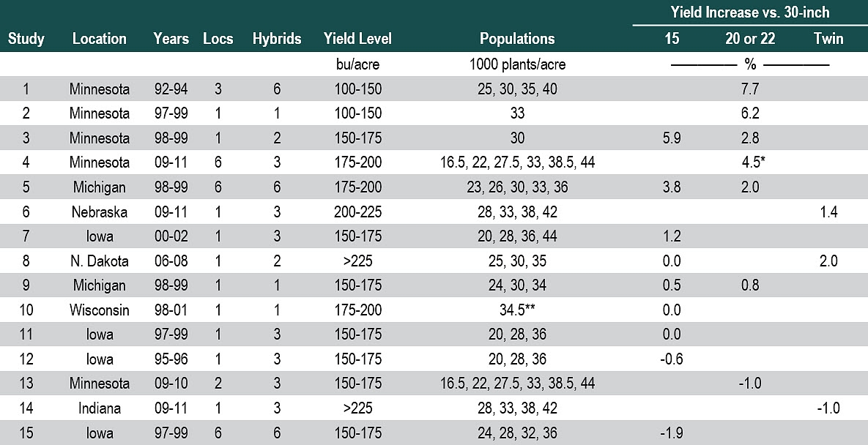This screenshot has height=445, width=868.
Task: Select years '09-10' cell
Action: (171, 383)
